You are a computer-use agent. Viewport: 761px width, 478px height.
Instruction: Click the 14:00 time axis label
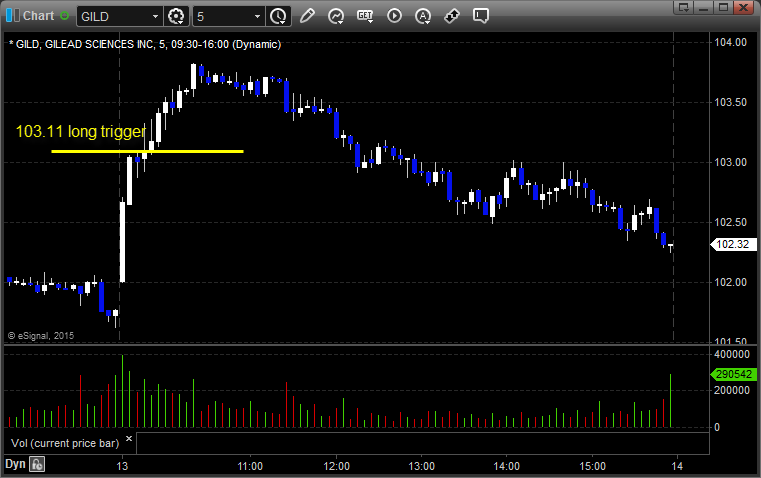507,466
